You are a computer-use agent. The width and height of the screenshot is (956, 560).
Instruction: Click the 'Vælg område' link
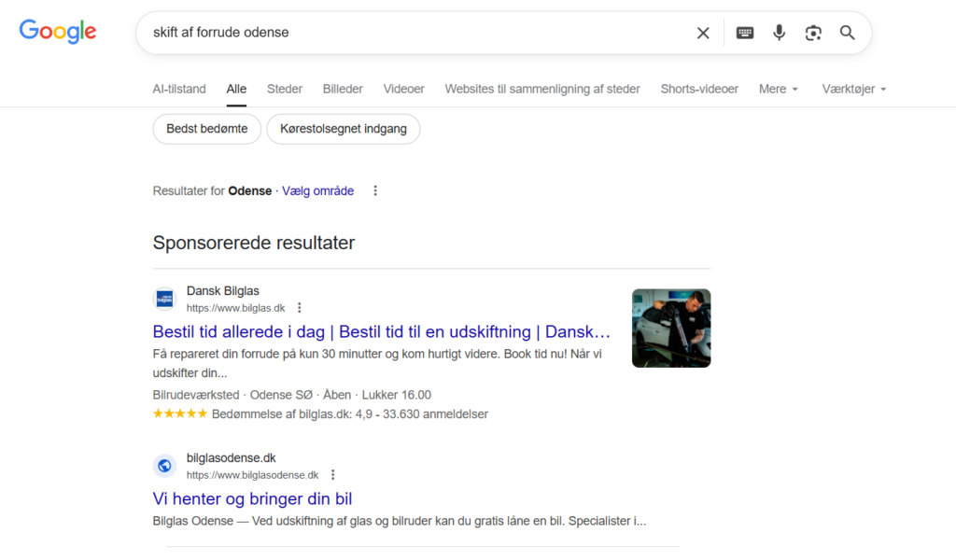pyautogui.click(x=317, y=190)
